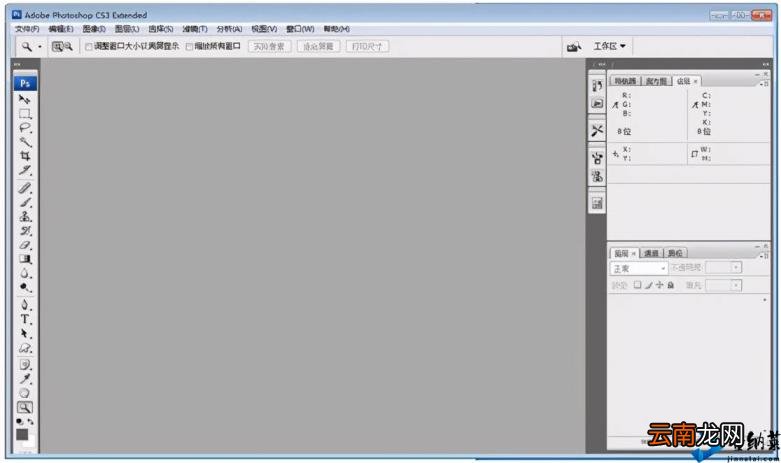Select the Clone Stamp tool
The width and height of the screenshot is (781, 463).
(24, 217)
